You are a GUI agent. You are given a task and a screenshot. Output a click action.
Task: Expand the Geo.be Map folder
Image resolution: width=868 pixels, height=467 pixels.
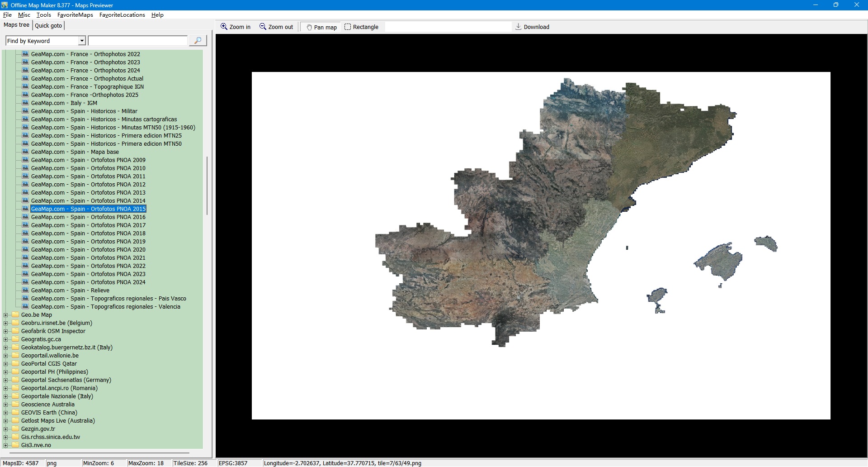tap(6, 315)
